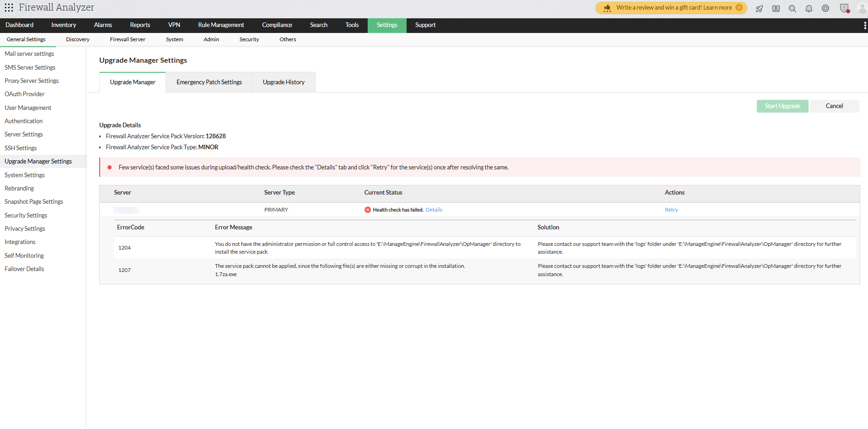Image resolution: width=868 pixels, height=429 pixels.
Task: Open the notifications bell
Action: pos(809,9)
